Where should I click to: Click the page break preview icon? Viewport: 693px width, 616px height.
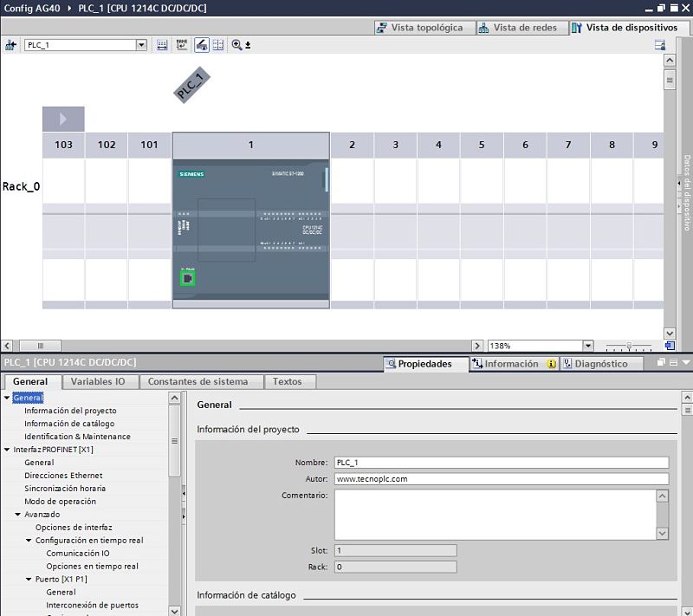[180, 45]
